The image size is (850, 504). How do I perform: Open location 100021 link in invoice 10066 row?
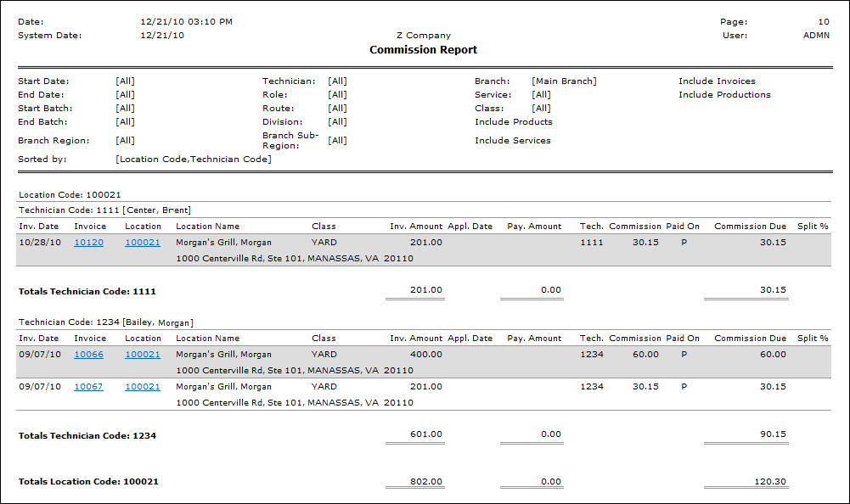point(142,355)
